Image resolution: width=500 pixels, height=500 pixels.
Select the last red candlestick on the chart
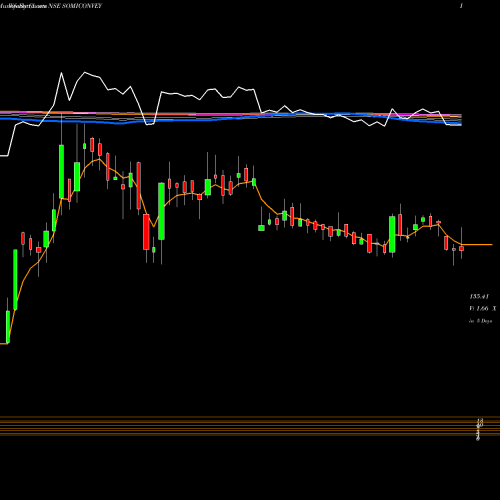[x=462, y=248]
